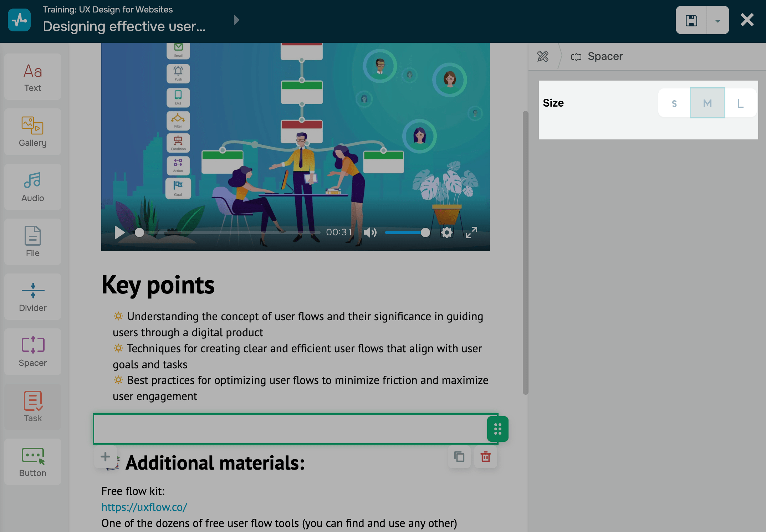Add a Divider element
766x532 pixels.
point(33,297)
